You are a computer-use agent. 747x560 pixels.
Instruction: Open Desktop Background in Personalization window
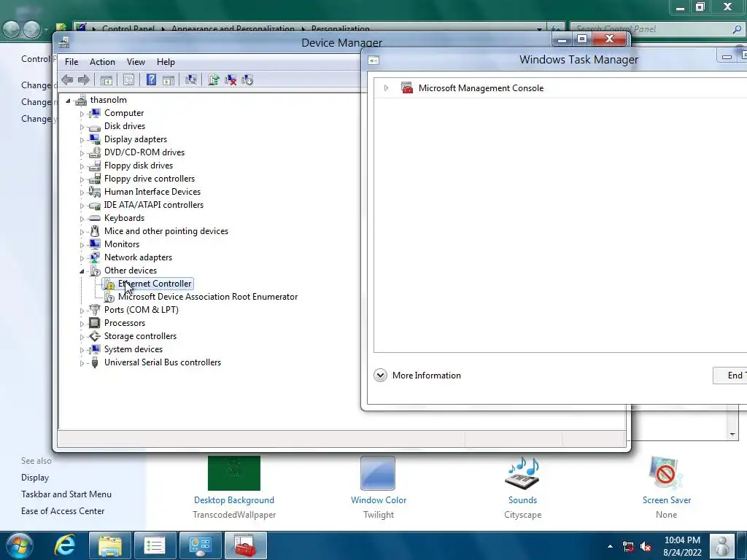click(234, 500)
